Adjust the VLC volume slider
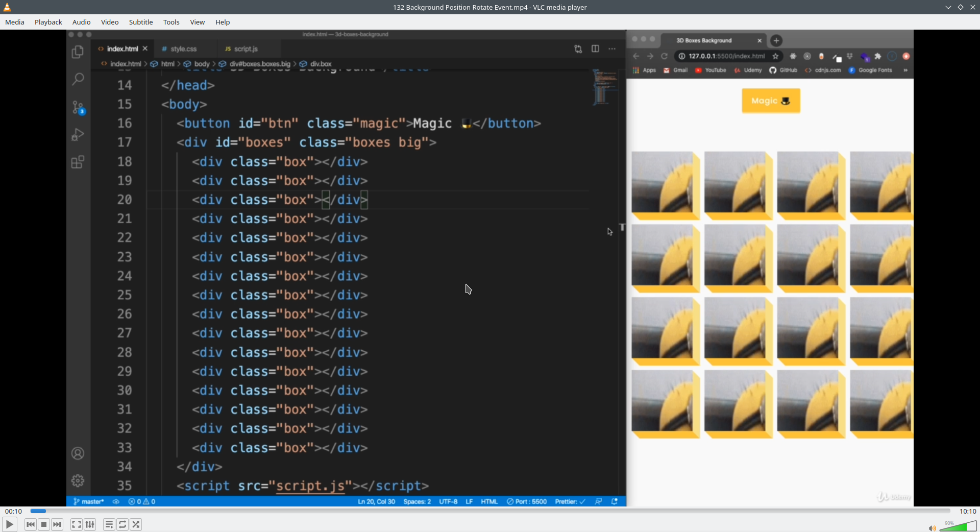The image size is (980, 532). [958, 526]
